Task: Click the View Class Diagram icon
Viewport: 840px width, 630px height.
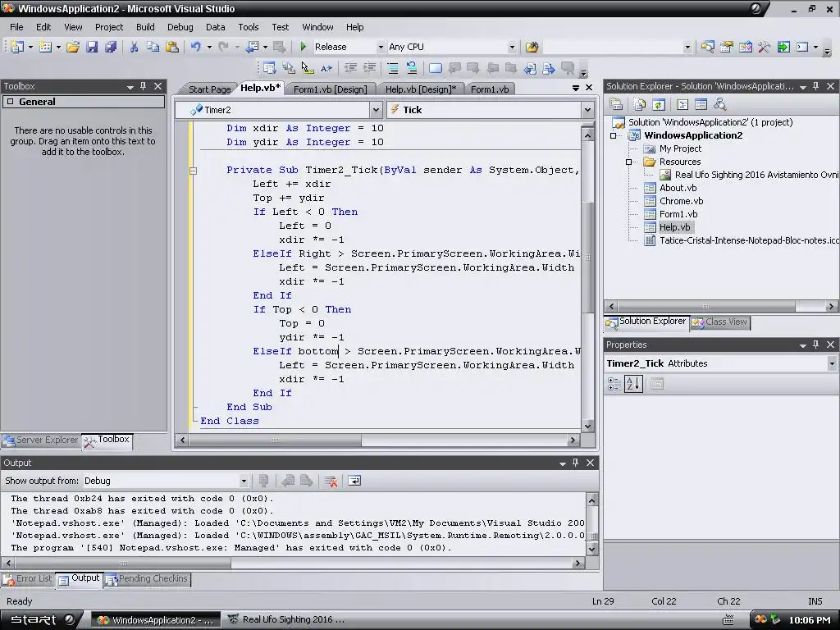Action: point(720,104)
